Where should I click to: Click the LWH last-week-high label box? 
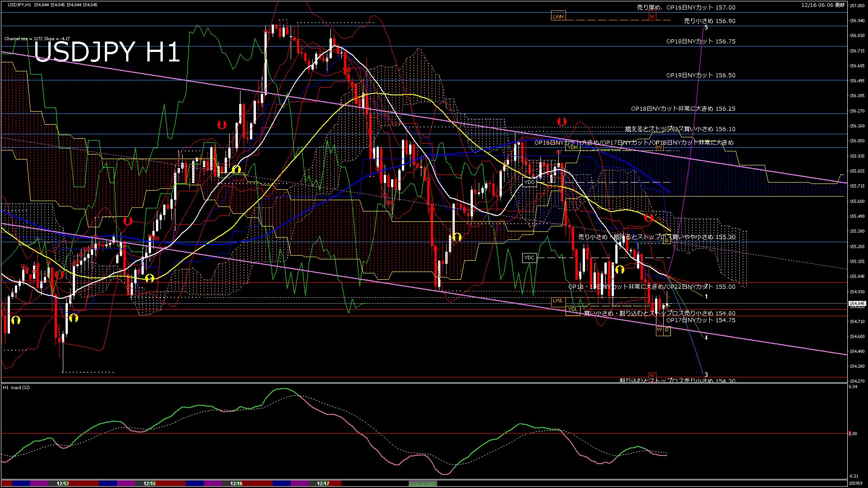pos(558,17)
